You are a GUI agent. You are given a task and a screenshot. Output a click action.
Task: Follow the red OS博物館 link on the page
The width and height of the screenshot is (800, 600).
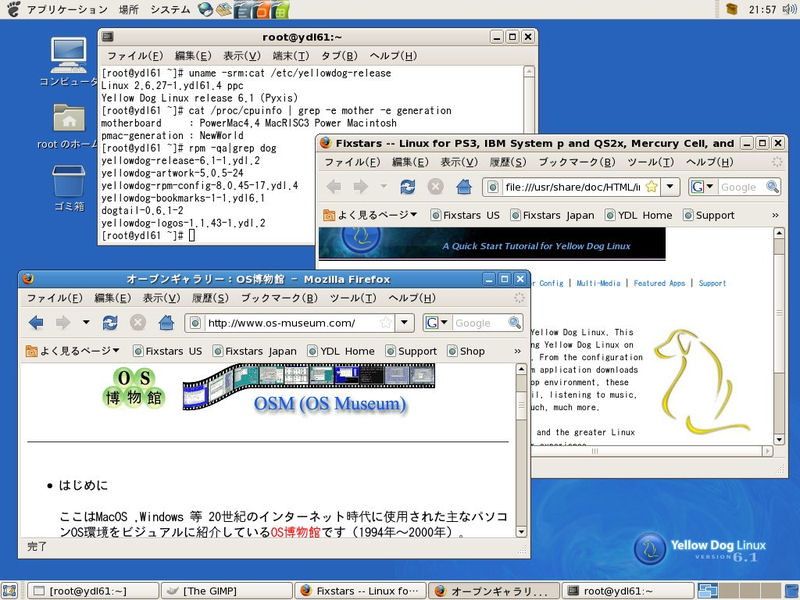(295, 532)
